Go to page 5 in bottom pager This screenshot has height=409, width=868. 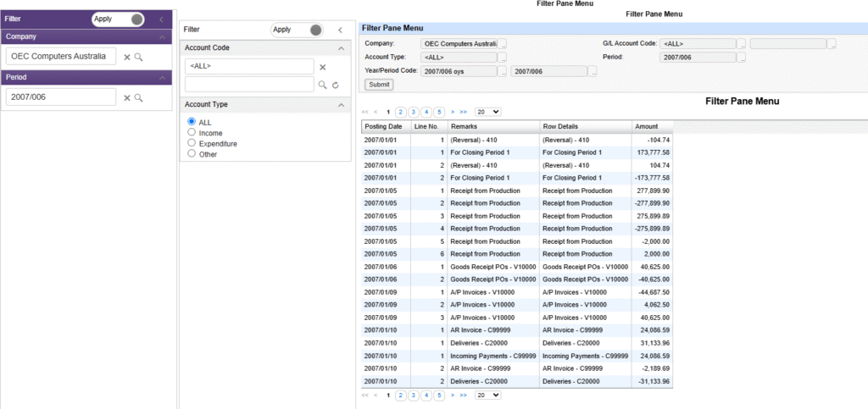tap(439, 395)
